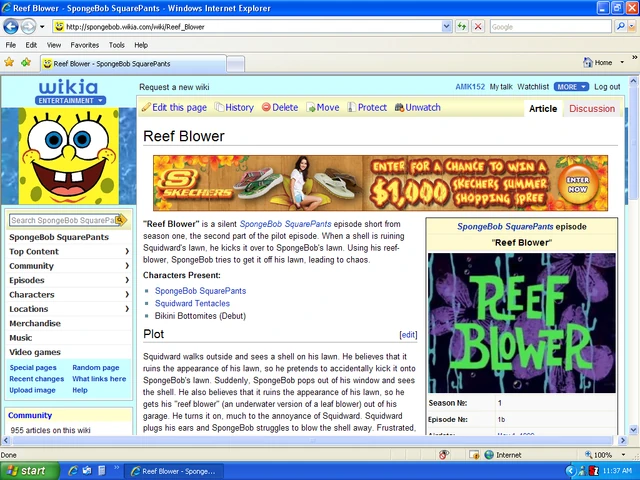Screen dimensions: 640x480
Task: Open the AMK152 user page link
Action: [470, 87]
